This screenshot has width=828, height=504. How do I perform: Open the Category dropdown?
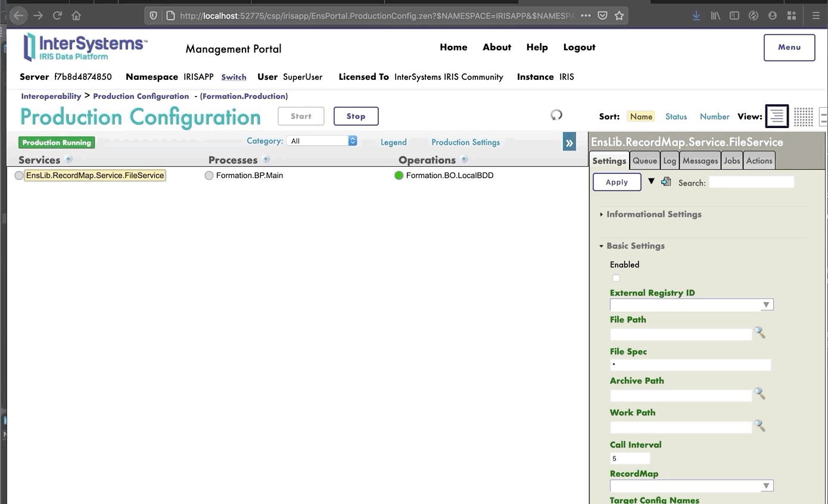[322, 141]
